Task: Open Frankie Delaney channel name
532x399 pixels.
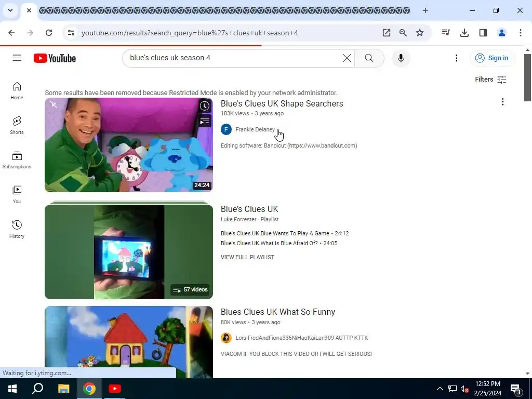Action: pyautogui.click(x=255, y=129)
